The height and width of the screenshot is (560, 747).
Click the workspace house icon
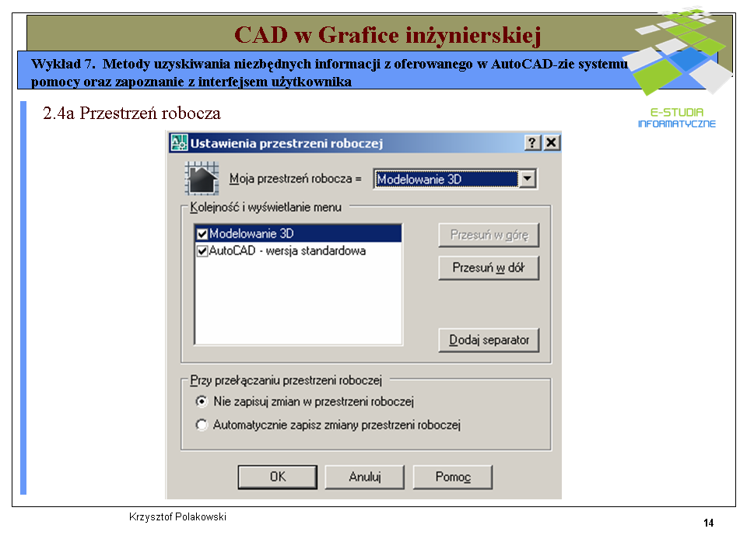coord(202,179)
